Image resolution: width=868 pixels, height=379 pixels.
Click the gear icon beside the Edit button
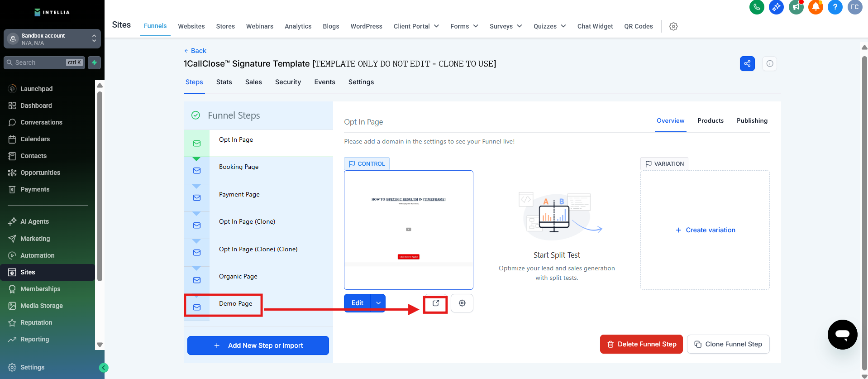462,303
